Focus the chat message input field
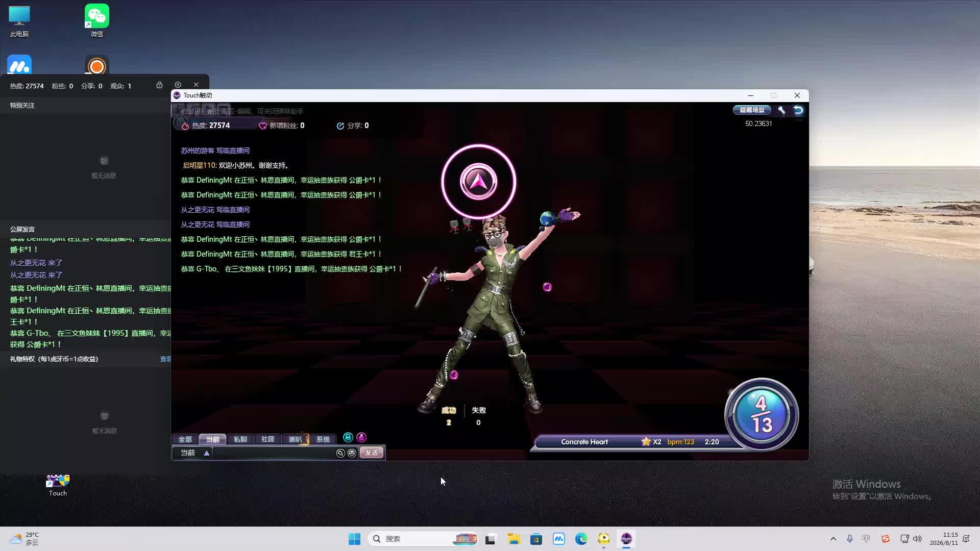 click(x=274, y=453)
